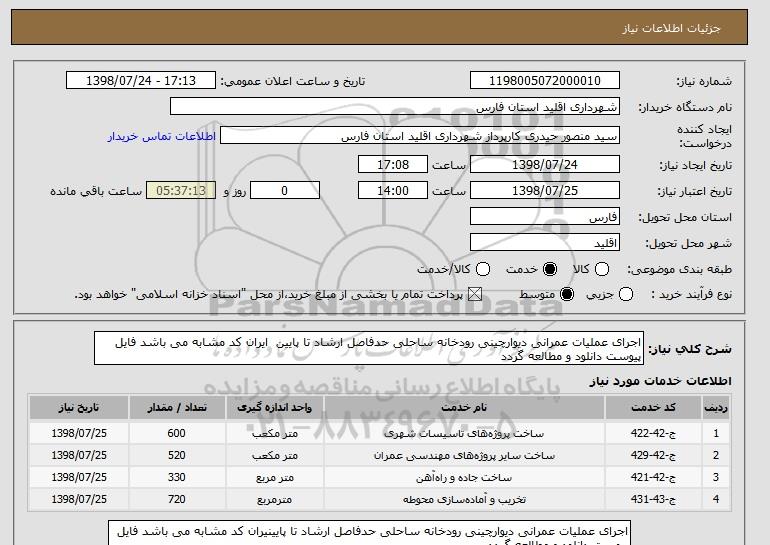Click unit cell متر مربع in row 3
Image resolution: width=770 pixels, height=545 pixels.
275,477
